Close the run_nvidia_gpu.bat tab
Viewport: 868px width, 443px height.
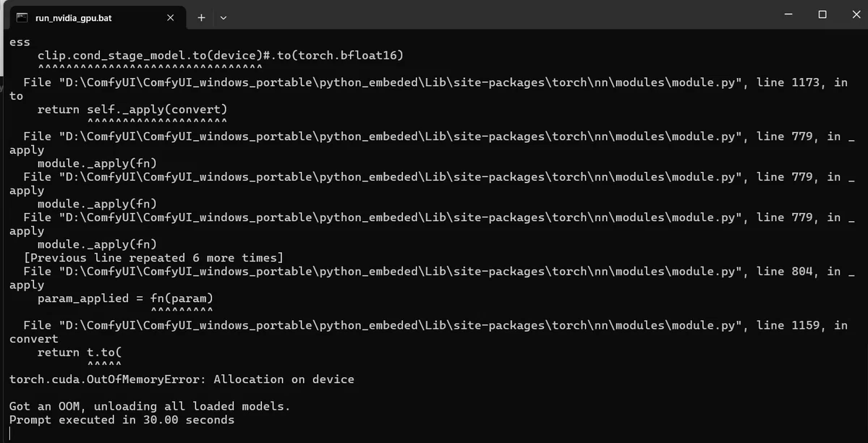point(170,17)
